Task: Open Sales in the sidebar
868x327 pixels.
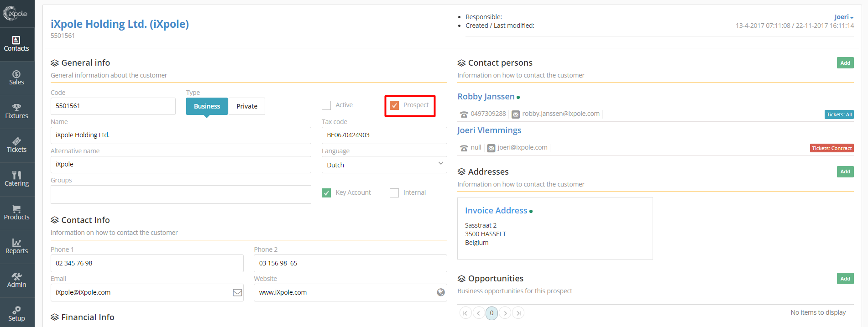Action: pyautogui.click(x=17, y=78)
